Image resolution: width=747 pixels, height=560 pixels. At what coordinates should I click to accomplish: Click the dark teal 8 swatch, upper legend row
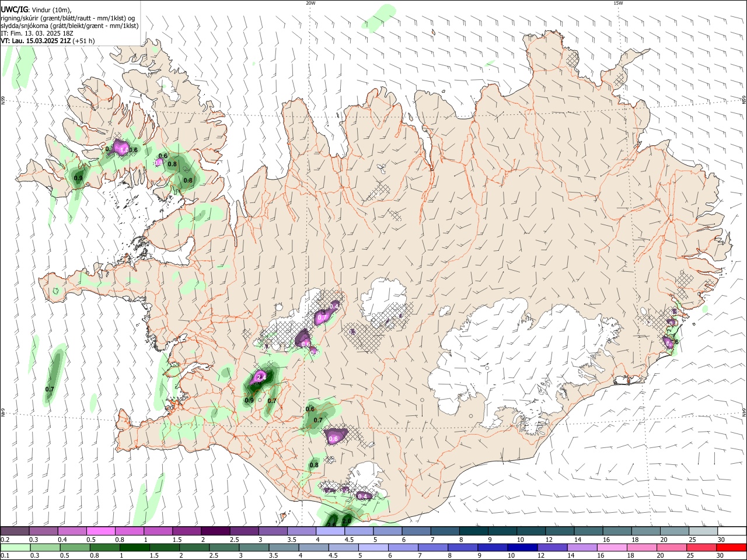click(x=474, y=531)
